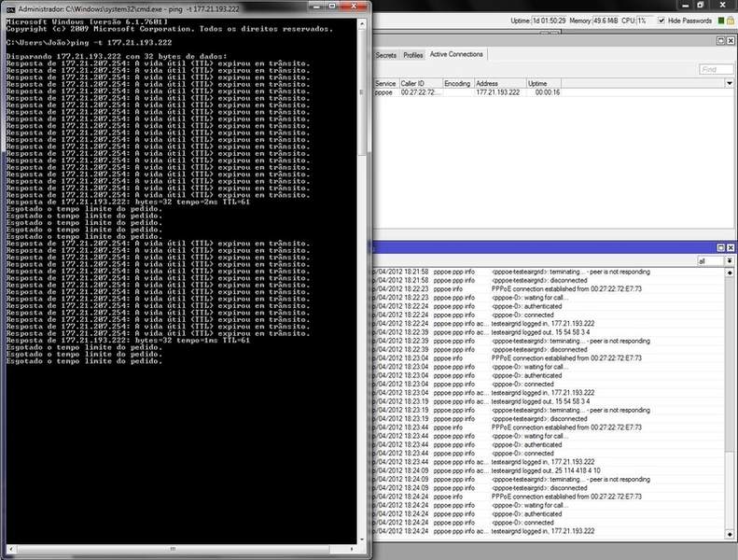This screenshot has width=738, height=560.
Task: Close the PPP Active Connections sub-window
Action: pyautogui.click(x=731, y=41)
